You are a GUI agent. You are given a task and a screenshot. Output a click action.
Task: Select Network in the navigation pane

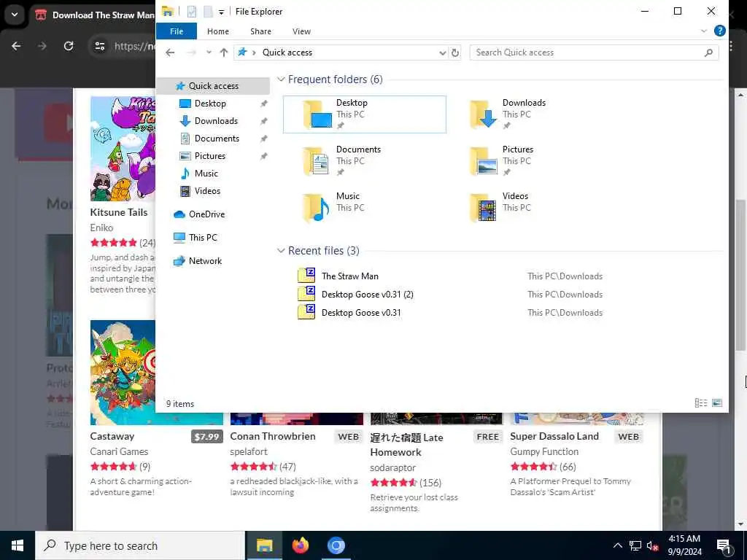[205, 261]
